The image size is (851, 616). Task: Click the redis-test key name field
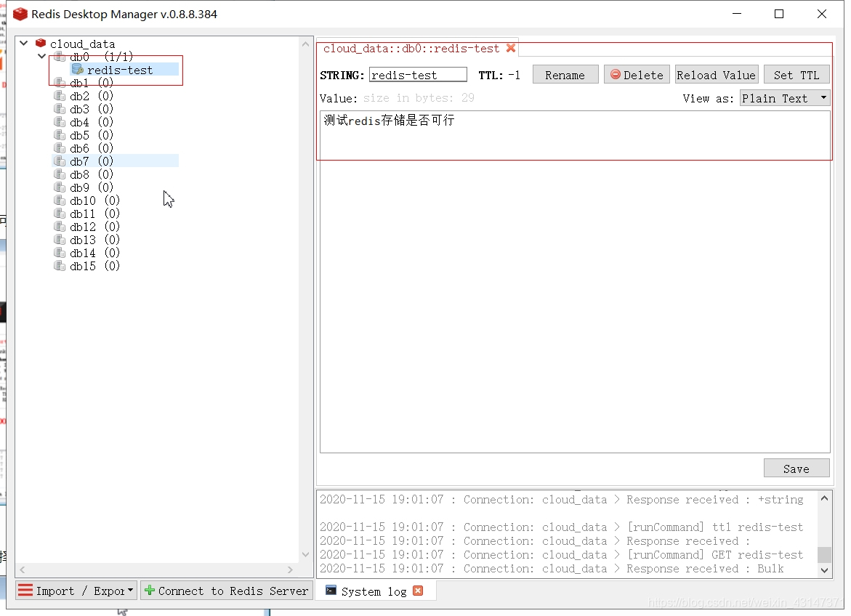pyautogui.click(x=418, y=75)
